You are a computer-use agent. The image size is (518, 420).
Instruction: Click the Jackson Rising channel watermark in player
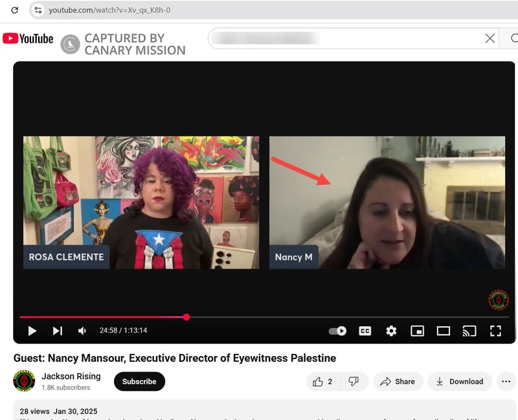499,300
